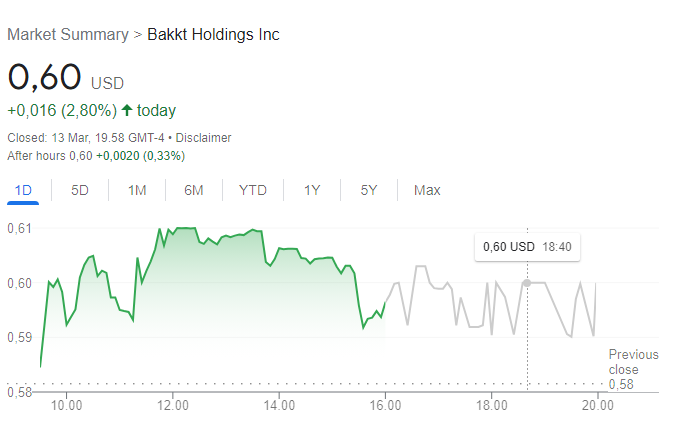Screen dimensions: 681x432
Task: Click the after hours price change value
Action: click(118, 156)
